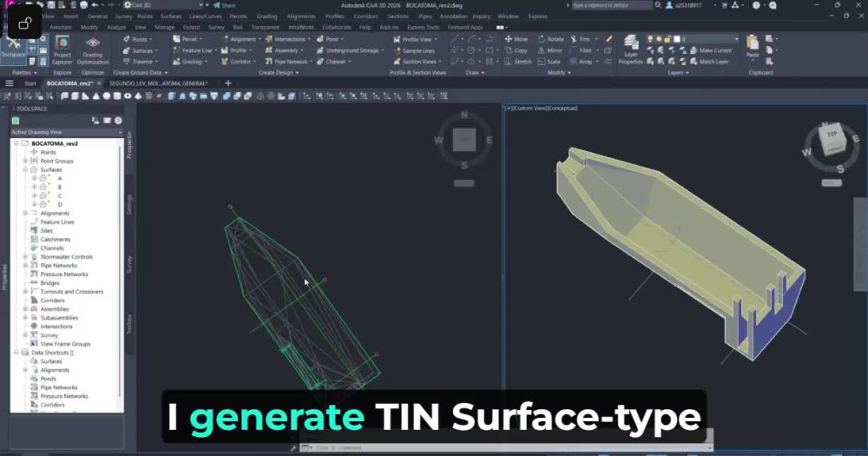Click the Save icon in quick access
868x456 pixels.
pos(50,5)
